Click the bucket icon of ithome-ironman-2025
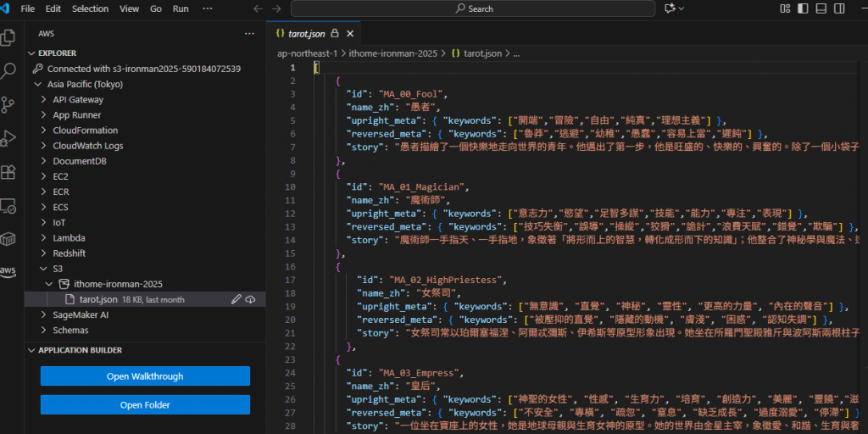The image size is (868, 434). pos(64,284)
